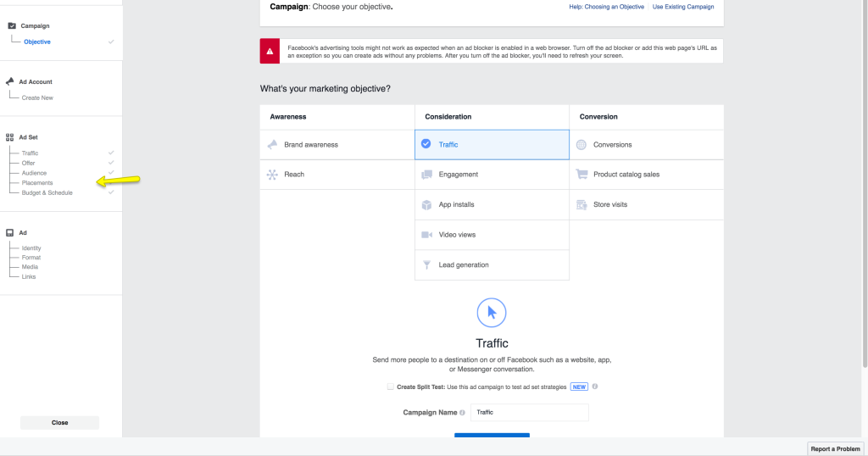This screenshot has width=868, height=456.
Task: Click the blue Continue button below Campaign Name
Action: pos(492,435)
